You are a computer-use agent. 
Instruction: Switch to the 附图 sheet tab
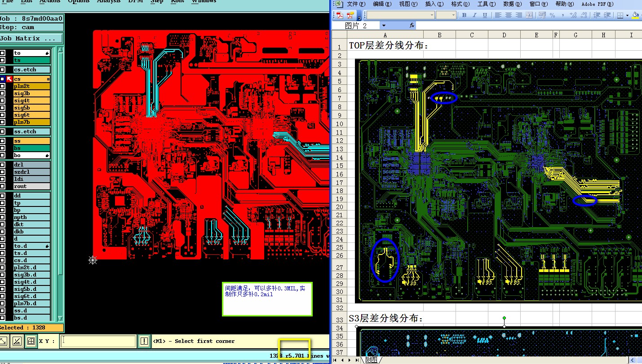372,360
